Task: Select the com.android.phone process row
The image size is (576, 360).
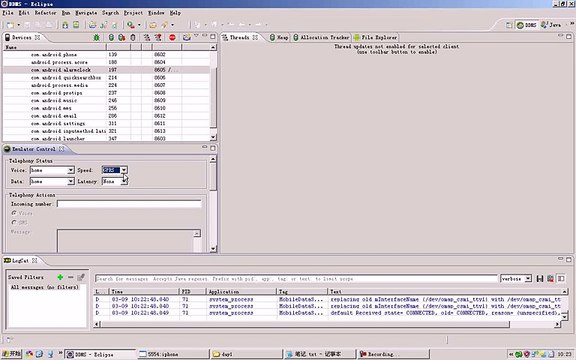Action: coord(107,54)
